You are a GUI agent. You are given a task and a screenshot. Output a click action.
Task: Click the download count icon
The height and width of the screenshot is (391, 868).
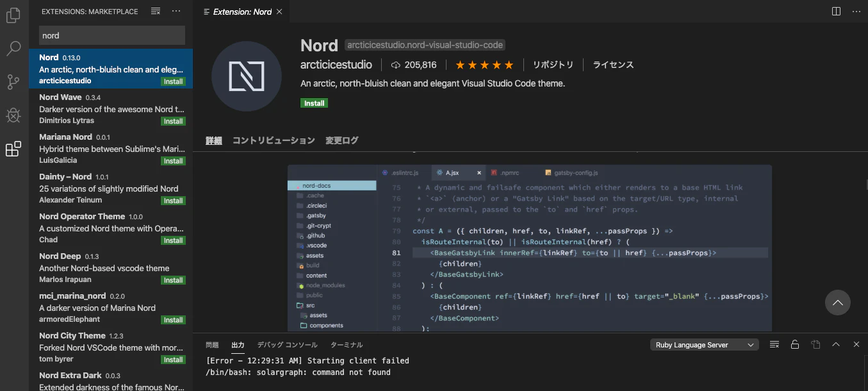[x=396, y=65]
